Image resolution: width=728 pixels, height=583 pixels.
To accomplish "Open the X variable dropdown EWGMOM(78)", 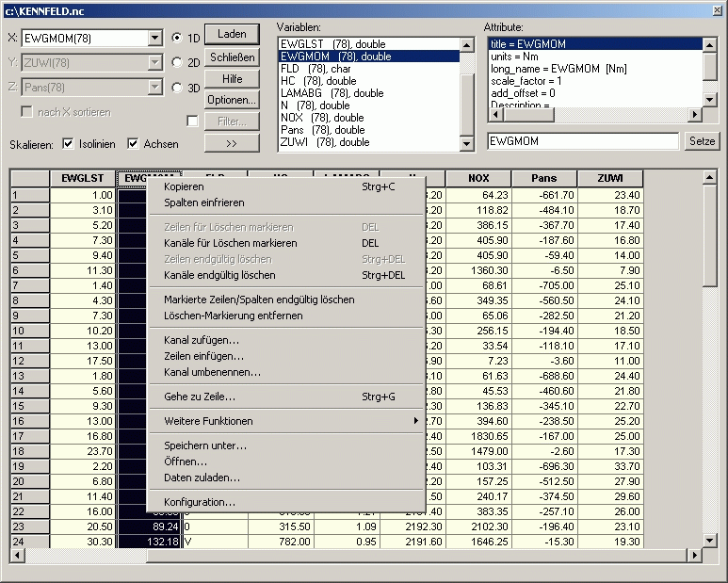I will [155, 38].
